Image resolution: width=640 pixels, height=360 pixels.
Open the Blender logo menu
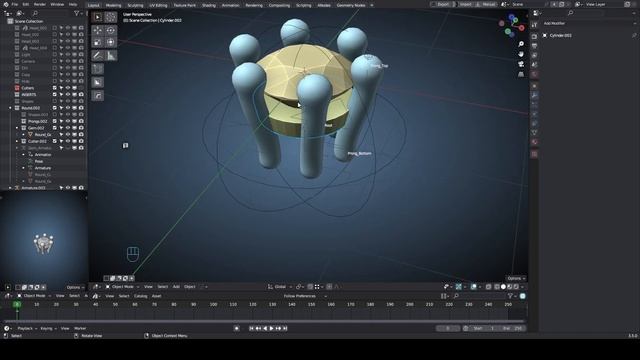click(6, 4)
